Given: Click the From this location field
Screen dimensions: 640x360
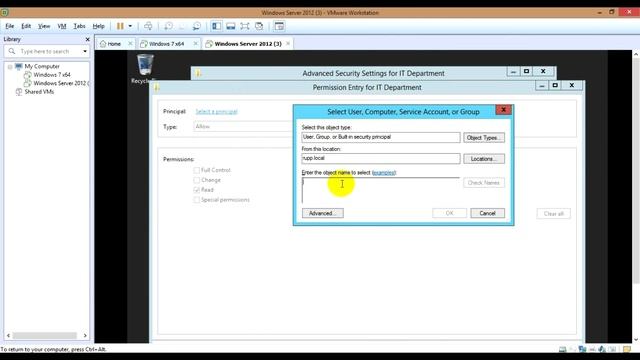Looking at the screenshot, I should pyautogui.click(x=381, y=158).
